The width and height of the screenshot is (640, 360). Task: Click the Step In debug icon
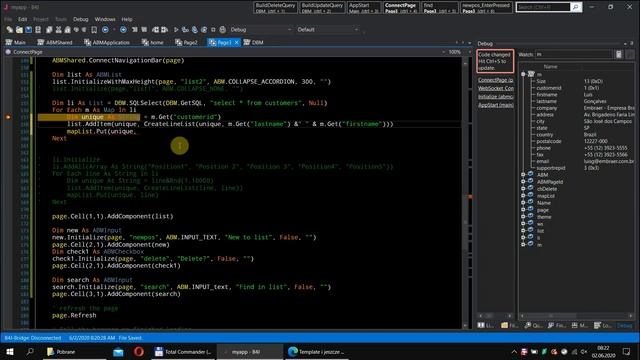[x=185, y=30]
